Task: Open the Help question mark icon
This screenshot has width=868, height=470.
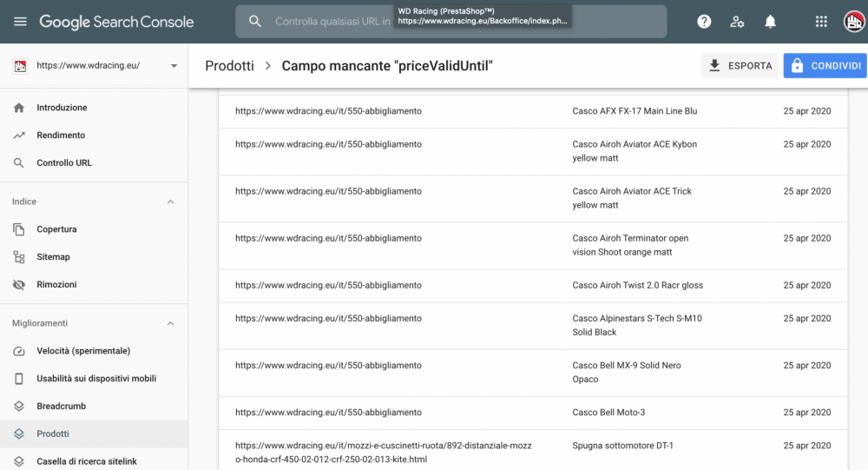Action: (x=704, y=22)
